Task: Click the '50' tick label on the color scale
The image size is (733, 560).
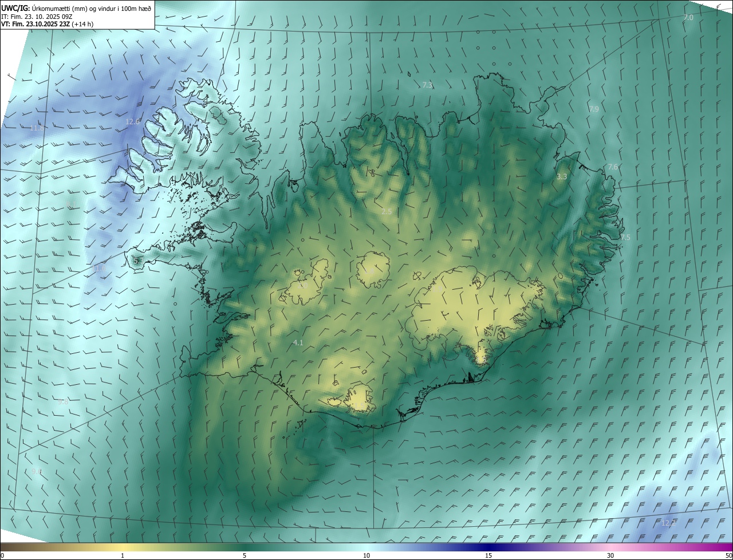Action: (x=728, y=555)
